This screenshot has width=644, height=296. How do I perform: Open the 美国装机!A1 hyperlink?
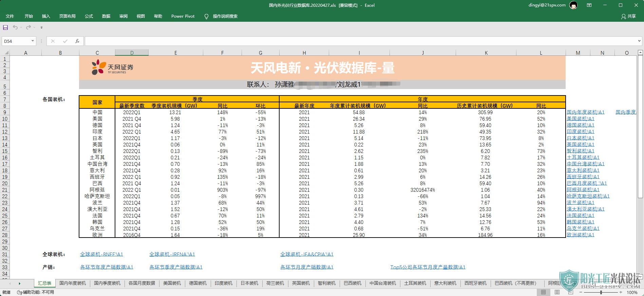pyautogui.click(x=581, y=119)
